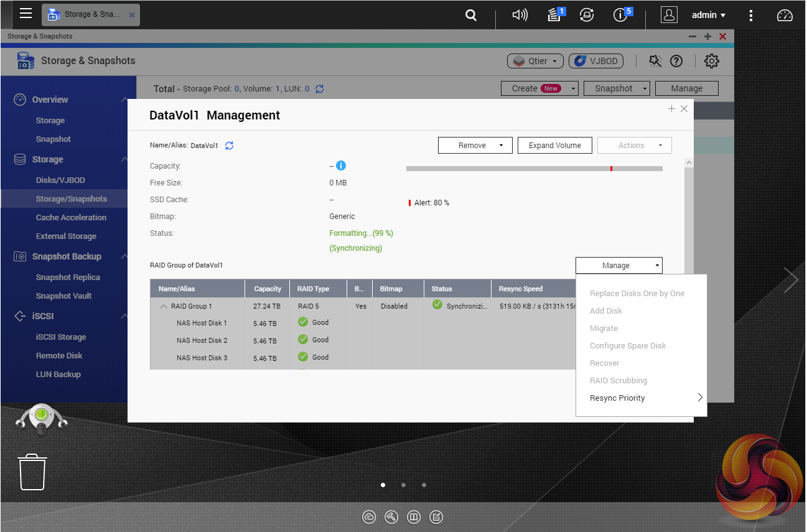807x532 pixels.
Task: Expand the Remove dropdown button
Action: pyautogui.click(x=475, y=146)
